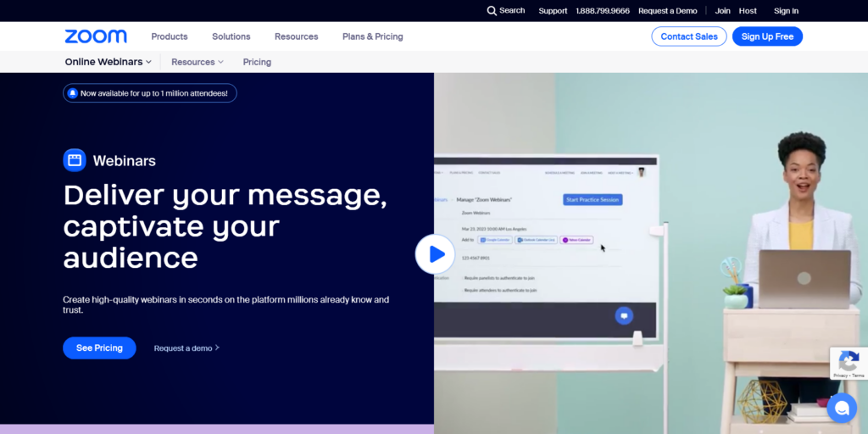
Task: Click the Sign Up Free button
Action: (767, 36)
